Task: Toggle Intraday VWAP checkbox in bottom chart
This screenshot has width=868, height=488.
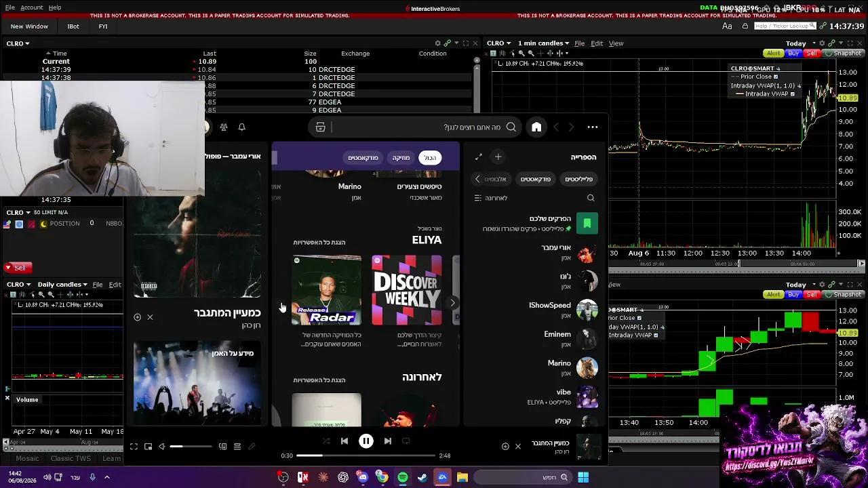Action: pos(656,335)
